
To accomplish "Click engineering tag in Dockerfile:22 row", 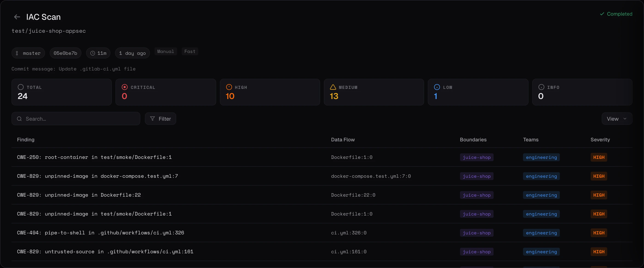I will [x=541, y=195].
